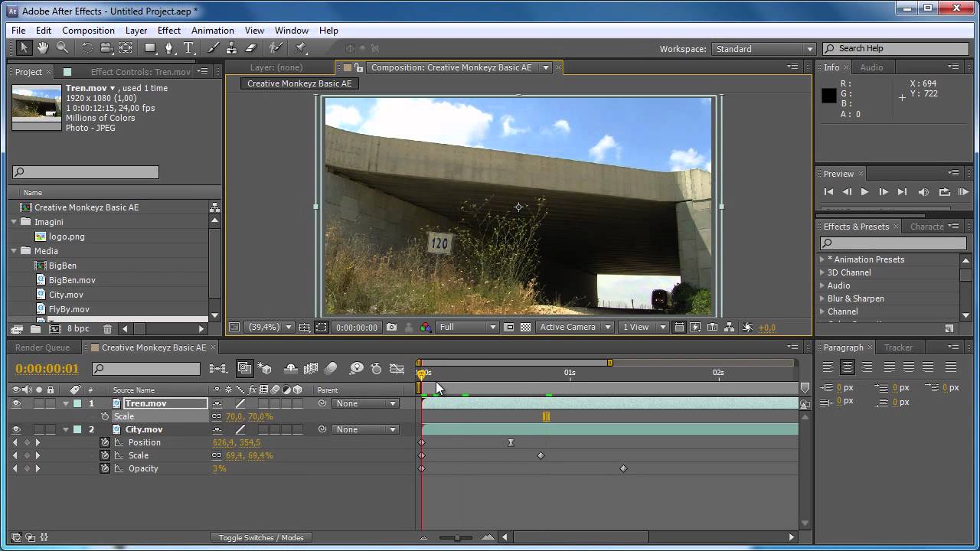Screen dimensions: 980x551
Task: Toggle Live Update in timeline
Action: pyautogui.click(x=244, y=368)
